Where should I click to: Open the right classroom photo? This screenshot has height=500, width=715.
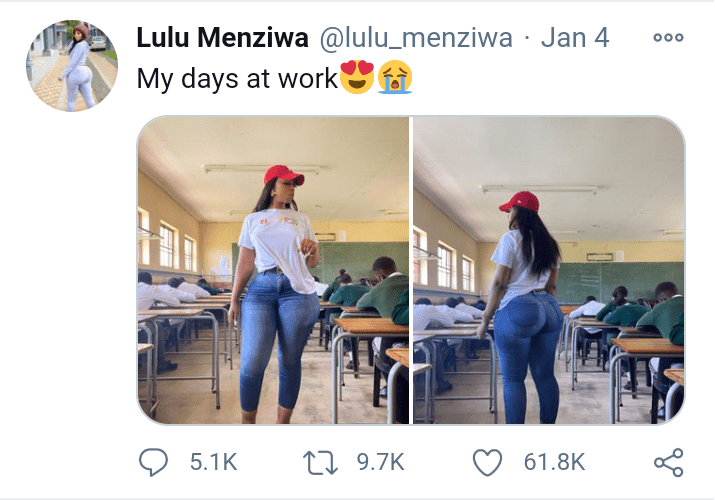click(x=549, y=270)
